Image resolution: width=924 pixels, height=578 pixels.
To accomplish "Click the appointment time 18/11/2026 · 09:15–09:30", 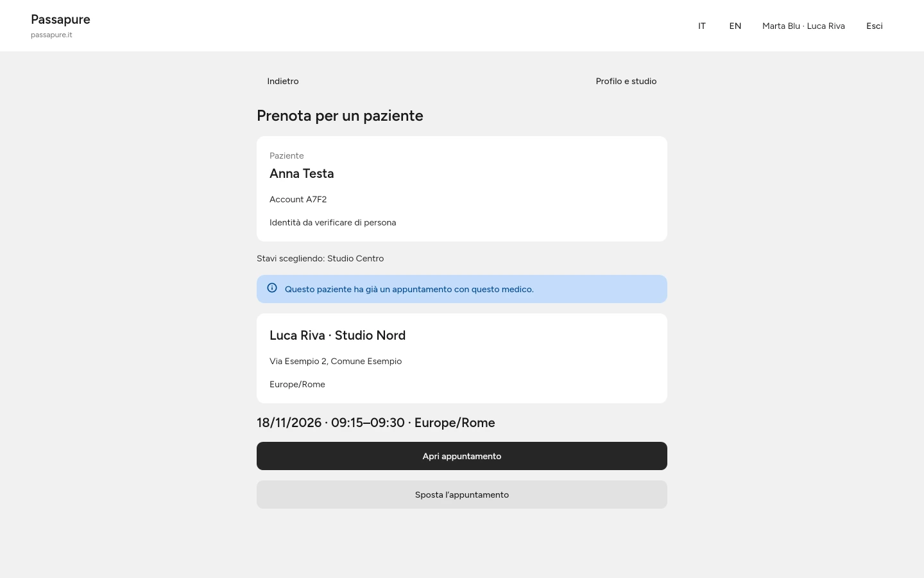I will (x=330, y=423).
